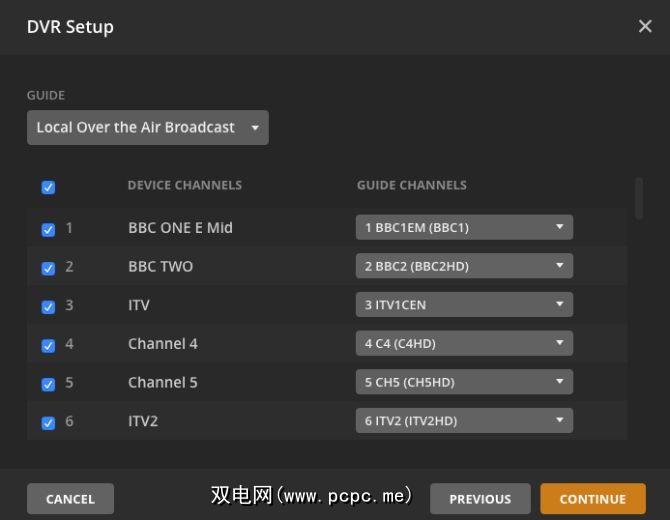
Task: Open the 3 ITV1CEN guide channel dropdown
Action: 464,305
